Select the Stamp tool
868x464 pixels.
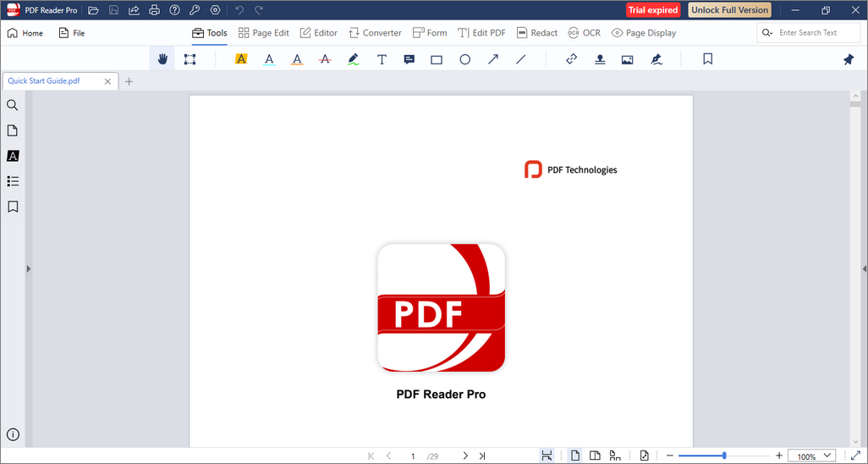(600, 59)
